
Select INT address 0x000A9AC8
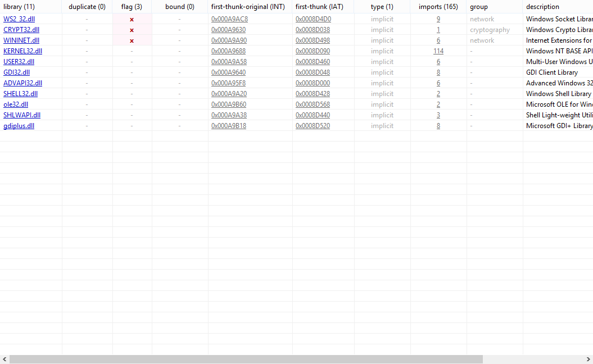click(229, 19)
